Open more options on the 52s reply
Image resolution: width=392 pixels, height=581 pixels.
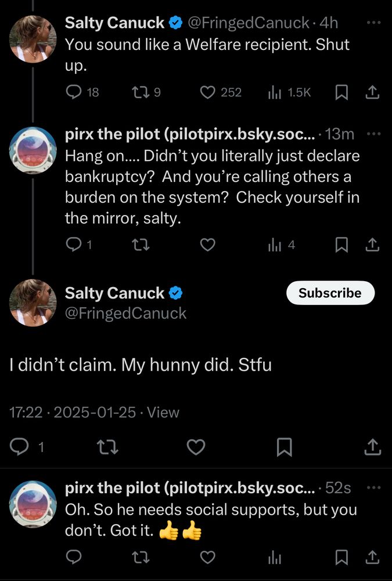pos(373,487)
